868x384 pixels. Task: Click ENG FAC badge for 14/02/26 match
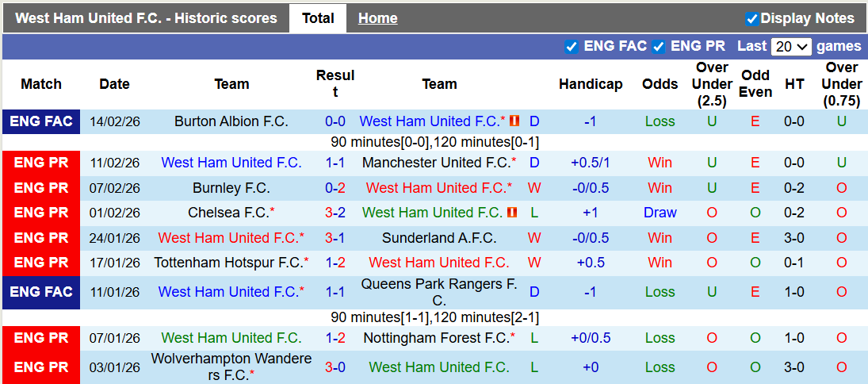[41, 121]
